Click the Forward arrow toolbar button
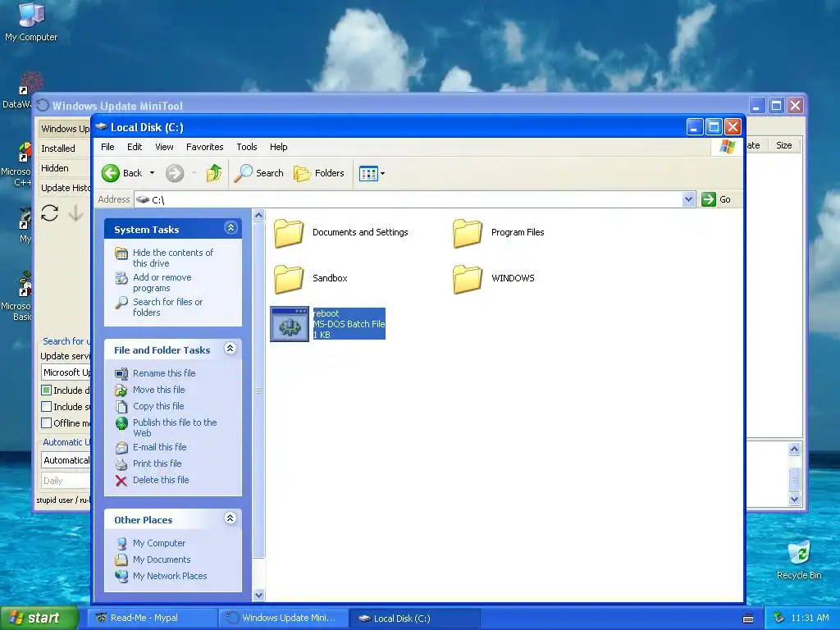Viewport: 840px width, 630px height. (175, 173)
